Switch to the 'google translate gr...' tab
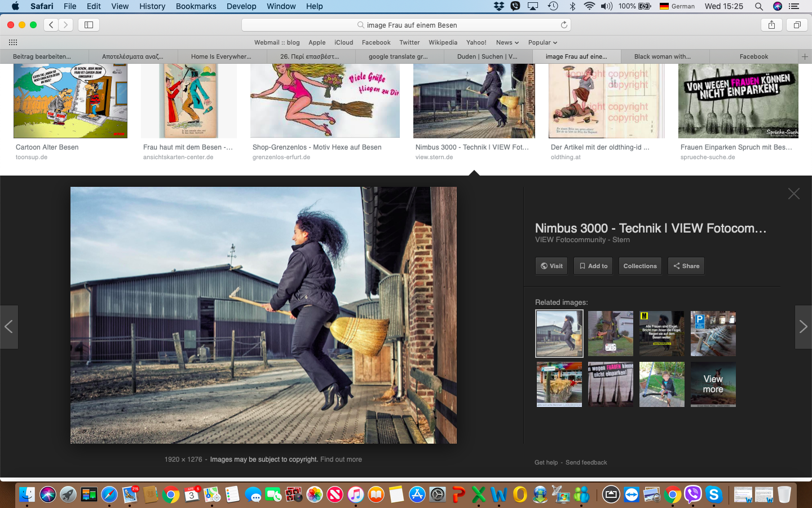Image resolution: width=812 pixels, height=508 pixels. [399, 56]
